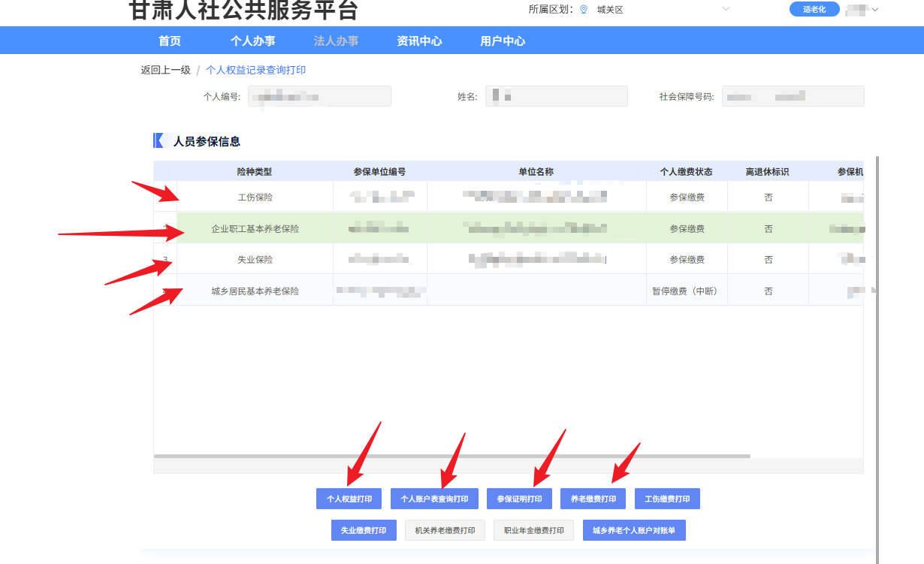Image resolution: width=924 pixels, height=564 pixels.
Task: Select the 城乡居民基本养老保险 row
Action: click(509, 291)
